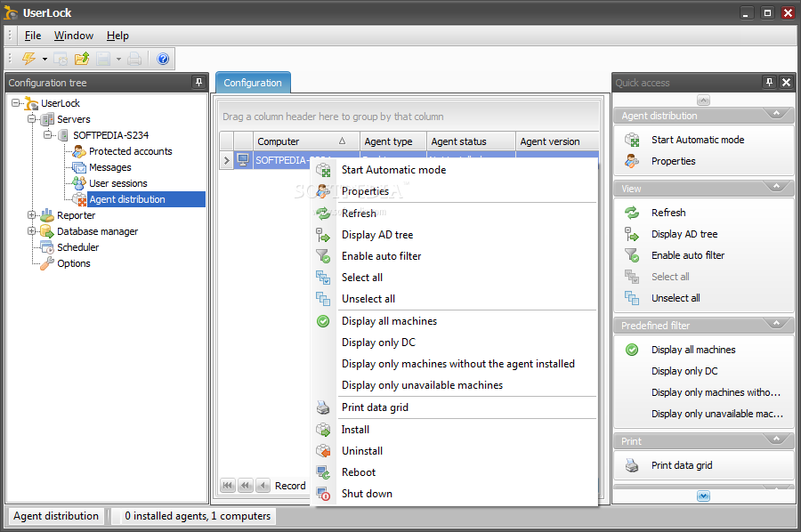Screen dimensions: 801x532
Task: Click the printer toolbar icon
Action: coord(134,59)
